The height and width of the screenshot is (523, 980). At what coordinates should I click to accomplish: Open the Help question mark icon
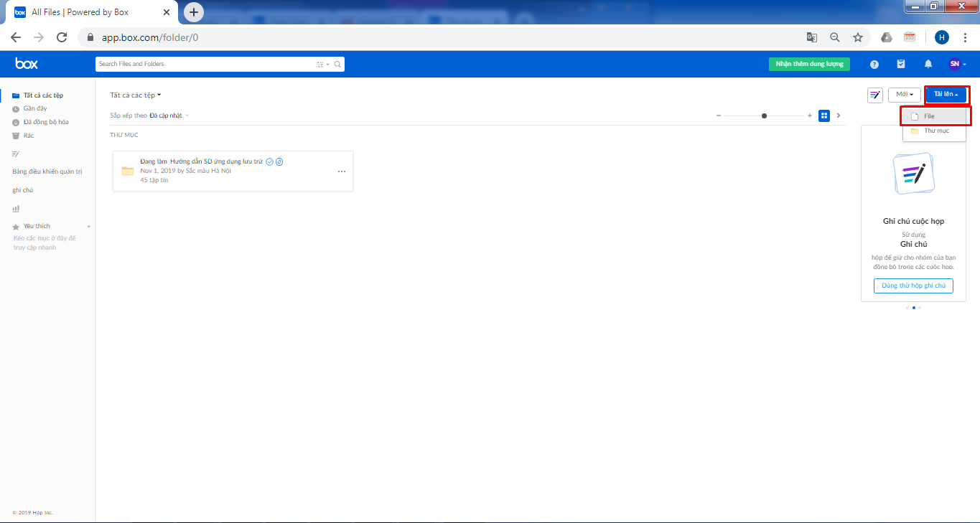point(874,64)
